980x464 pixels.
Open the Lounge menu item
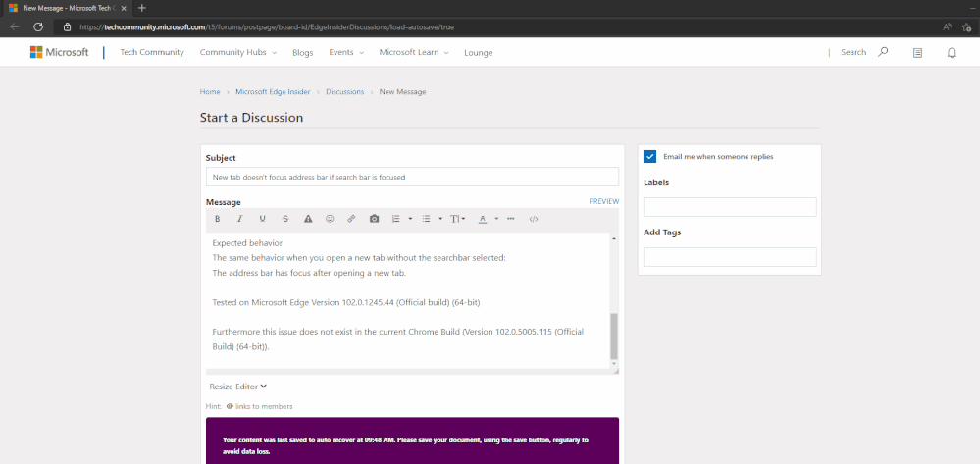point(478,53)
